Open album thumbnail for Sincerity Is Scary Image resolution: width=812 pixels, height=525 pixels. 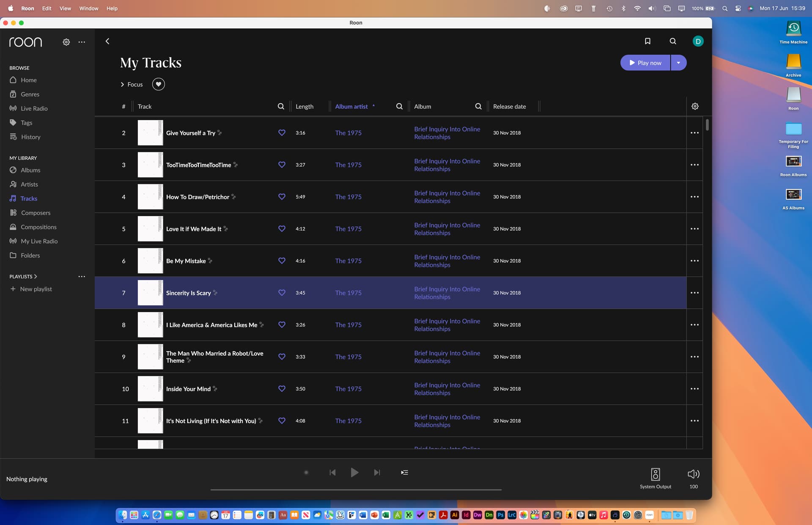150,293
